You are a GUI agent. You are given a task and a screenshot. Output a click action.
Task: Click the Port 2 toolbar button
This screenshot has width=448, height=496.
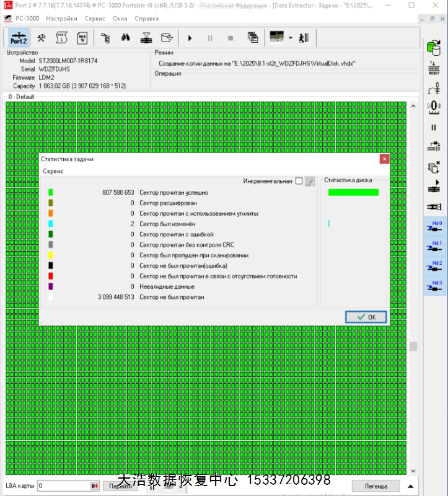pyautogui.click(x=19, y=38)
